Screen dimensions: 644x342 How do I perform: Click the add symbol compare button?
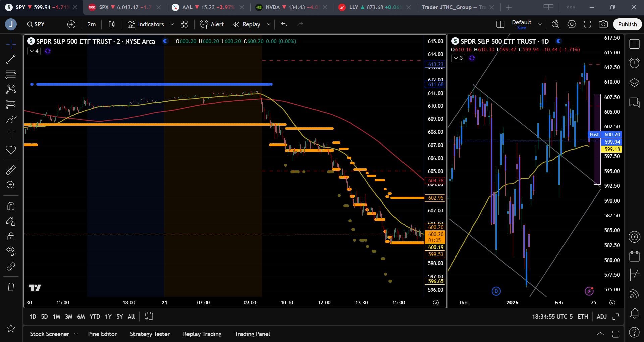click(71, 24)
